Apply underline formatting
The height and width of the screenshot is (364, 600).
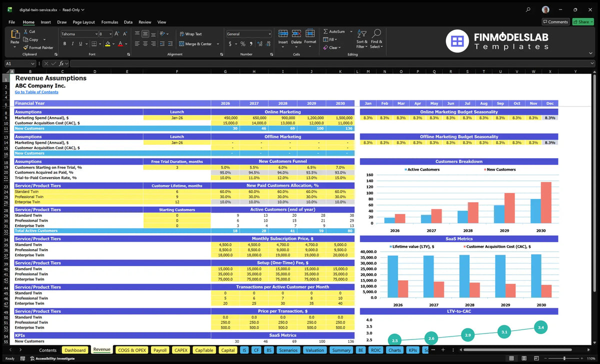tap(81, 44)
